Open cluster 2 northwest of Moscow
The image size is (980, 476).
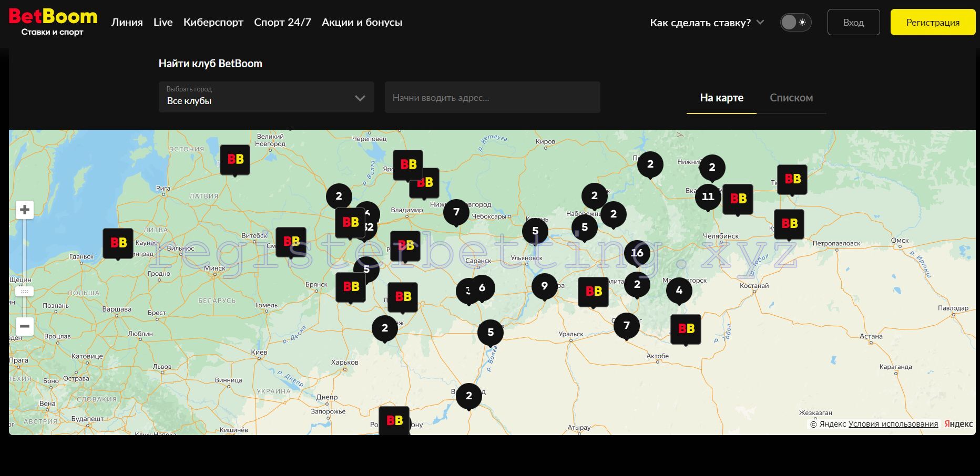coord(339,196)
